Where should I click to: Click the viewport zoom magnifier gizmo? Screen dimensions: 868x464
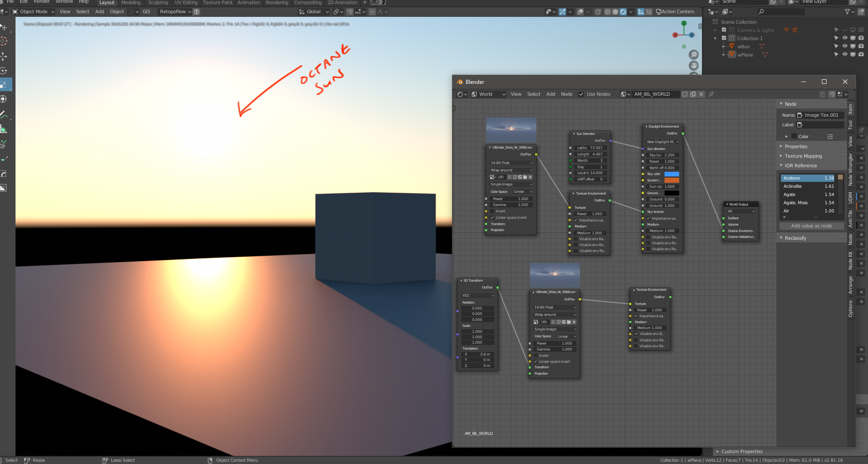coord(694,55)
